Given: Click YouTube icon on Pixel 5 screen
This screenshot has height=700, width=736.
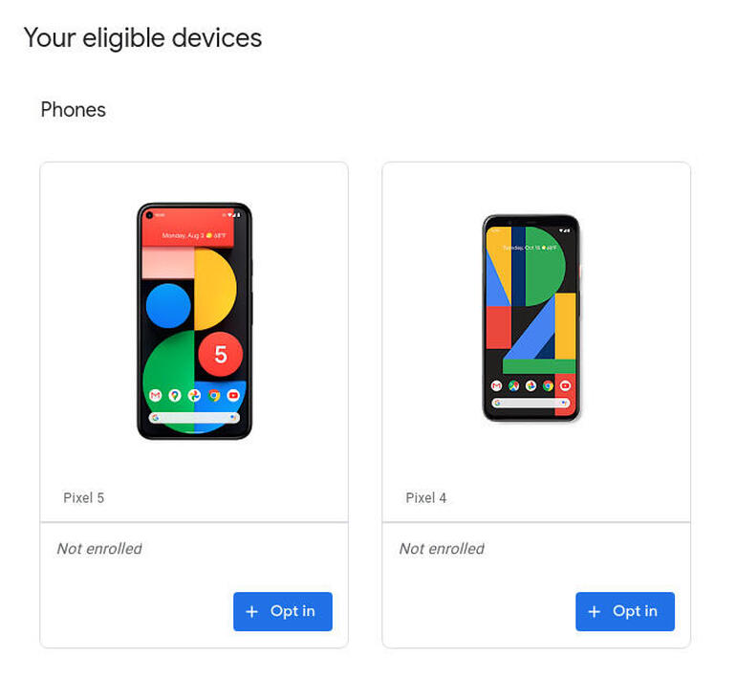Looking at the screenshot, I should (x=233, y=395).
